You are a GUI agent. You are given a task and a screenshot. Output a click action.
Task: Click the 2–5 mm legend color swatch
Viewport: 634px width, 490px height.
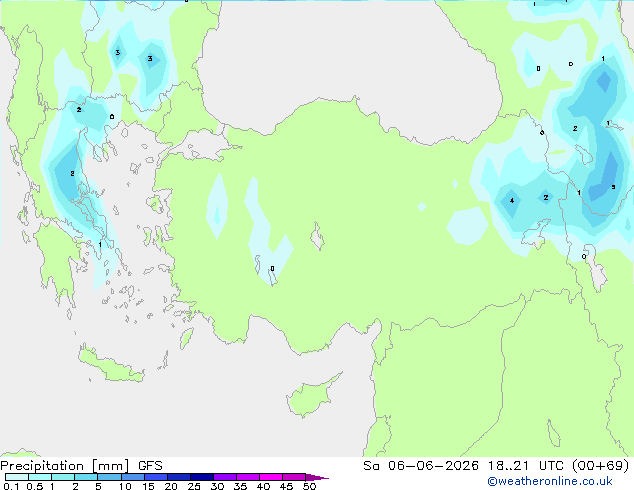point(86,477)
